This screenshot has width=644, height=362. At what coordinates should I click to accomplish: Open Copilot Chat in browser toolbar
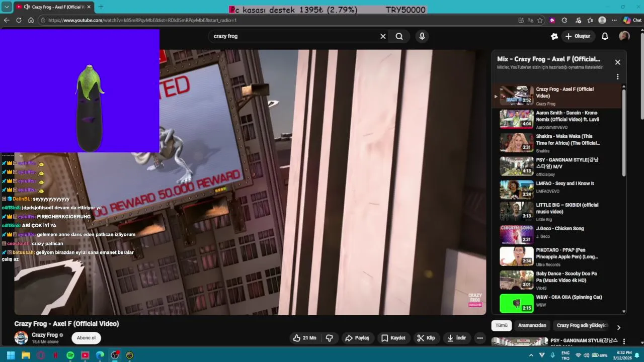point(632,20)
